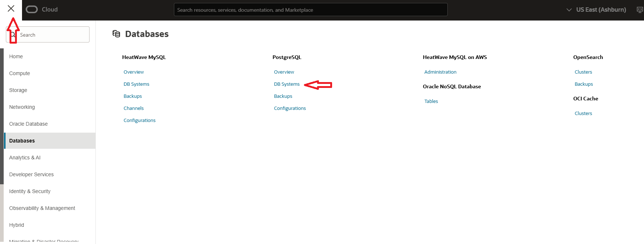Open HeatWave MySQL Configurations link
This screenshot has height=244, width=644.
click(x=139, y=121)
